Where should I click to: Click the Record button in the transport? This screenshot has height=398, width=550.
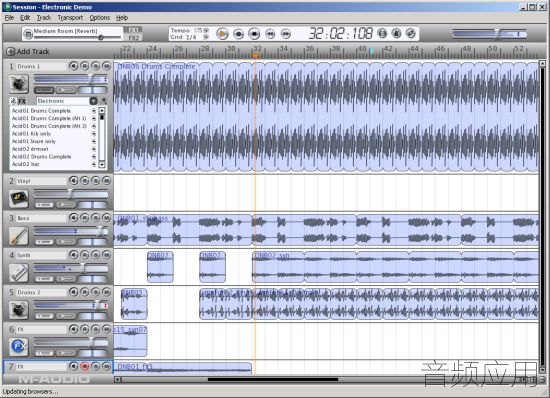(x=238, y=34)
